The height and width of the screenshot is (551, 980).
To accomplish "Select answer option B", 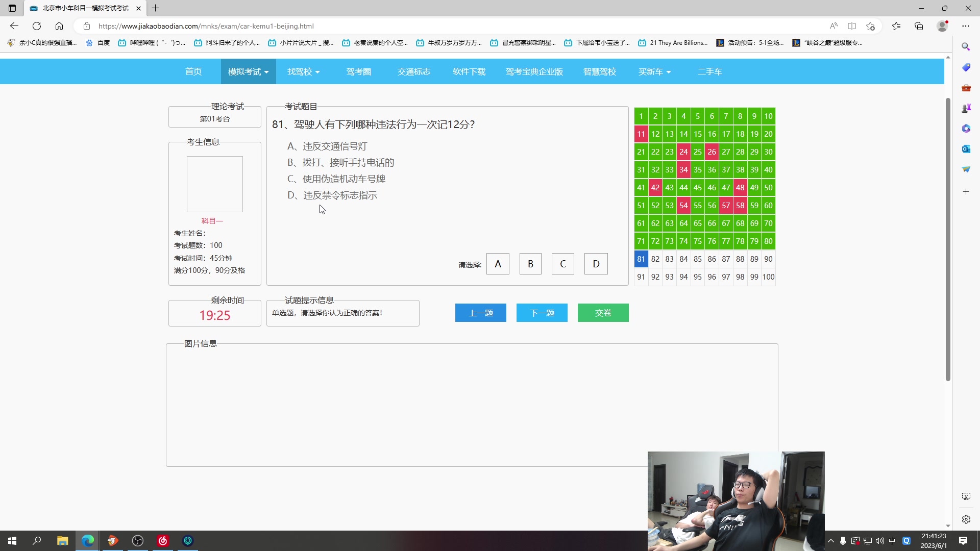I will pyautogui.click(x=530, y=263).
